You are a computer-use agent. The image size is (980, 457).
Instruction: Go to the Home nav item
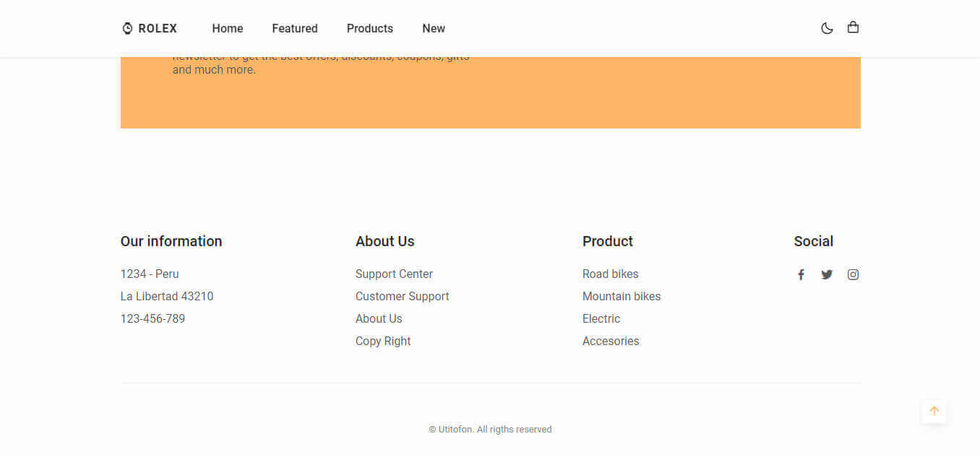point(228,28)
